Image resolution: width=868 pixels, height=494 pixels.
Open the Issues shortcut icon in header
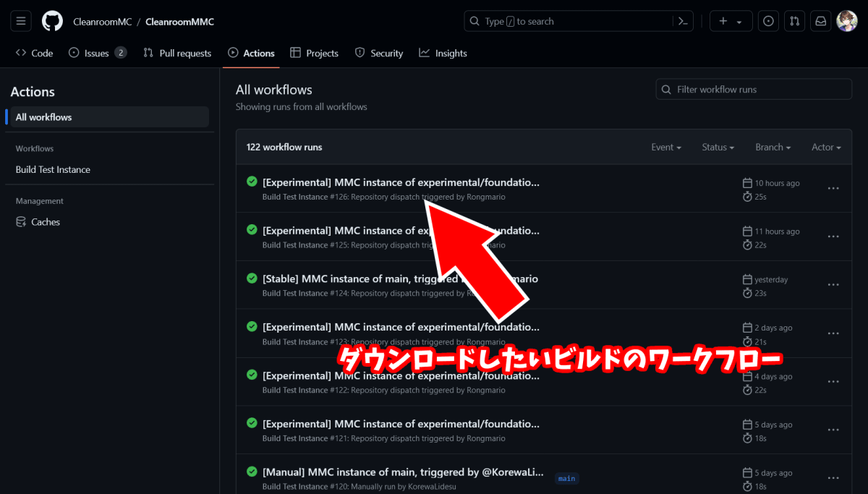(768, 21)
